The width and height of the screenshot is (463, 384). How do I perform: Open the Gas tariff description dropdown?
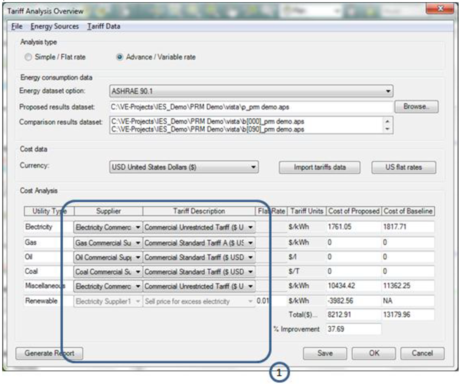click(x=199, y=243)
